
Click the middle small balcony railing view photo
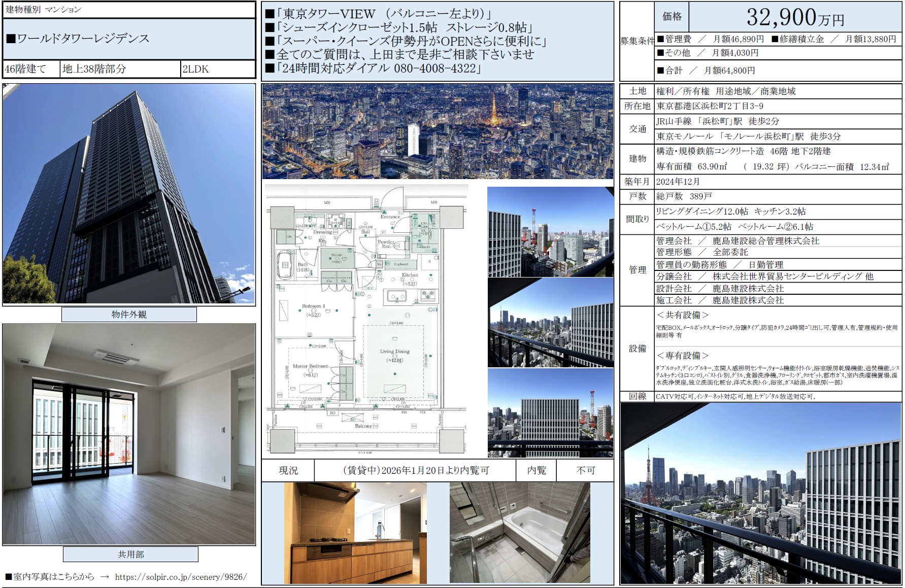(550, 323)
